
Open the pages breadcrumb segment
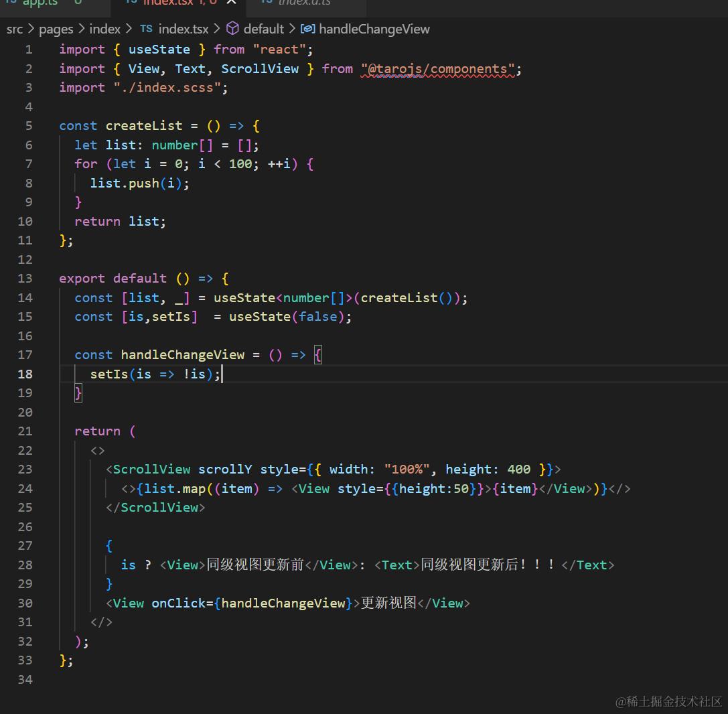click(x=56, y=29)
